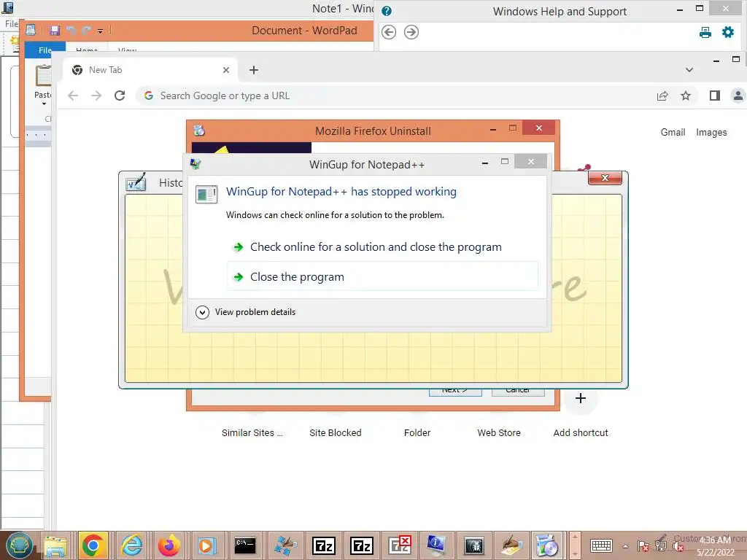The image size is (747, 560).
Task: Switch to the View tab in WordPad
Action: 127,50
